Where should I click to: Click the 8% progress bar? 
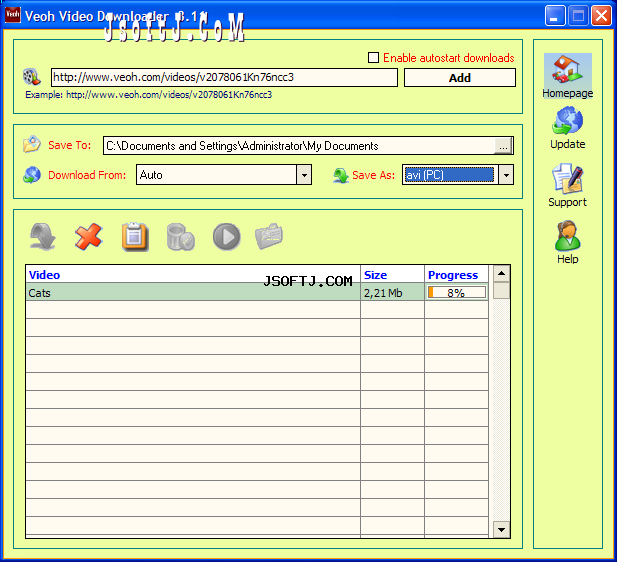457,292
